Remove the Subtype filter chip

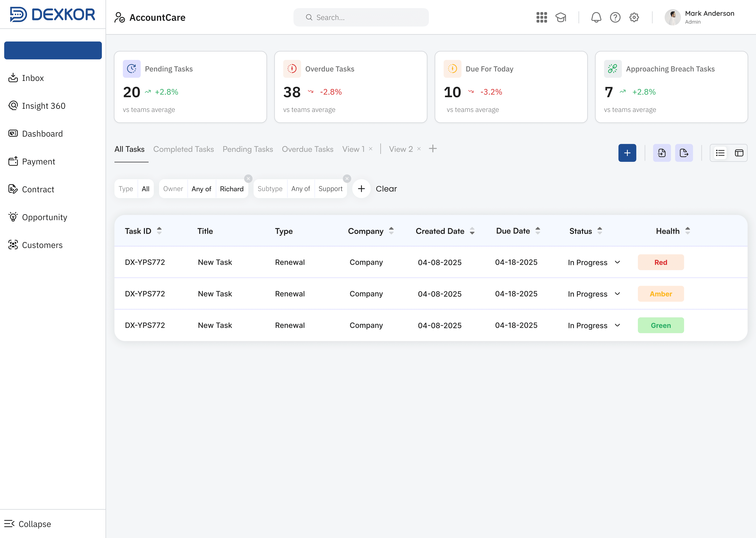(347, 179)
